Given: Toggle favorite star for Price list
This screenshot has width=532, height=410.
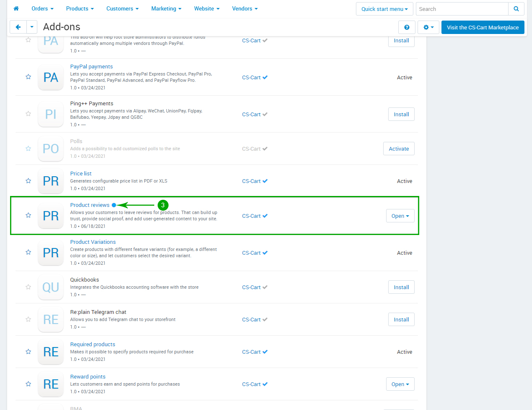Looking at the screenshot, I should point(29,181).
